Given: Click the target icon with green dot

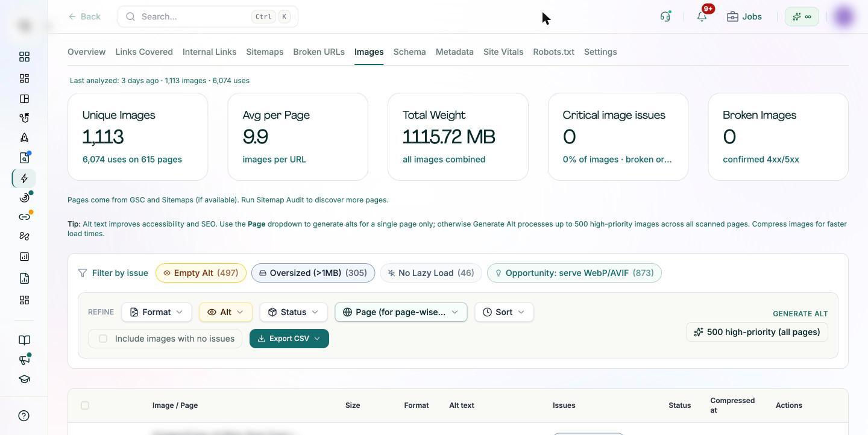Looking at the screenshot, I should (x=24, y=198).
